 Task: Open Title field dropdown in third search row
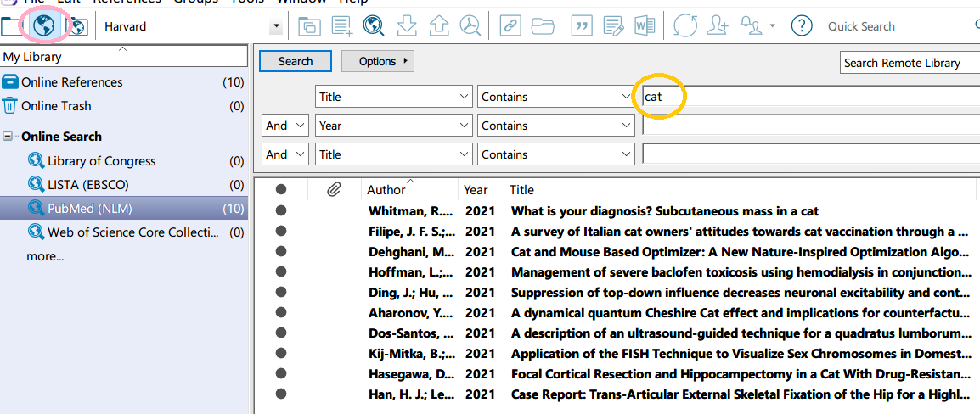(393, 154)
